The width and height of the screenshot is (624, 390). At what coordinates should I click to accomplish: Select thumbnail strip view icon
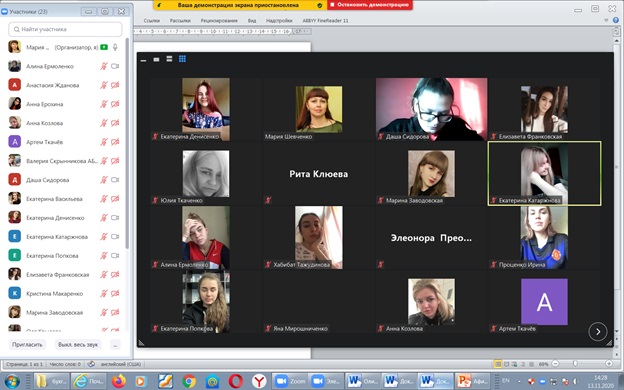pyautogui.click(x=169, y=59)
